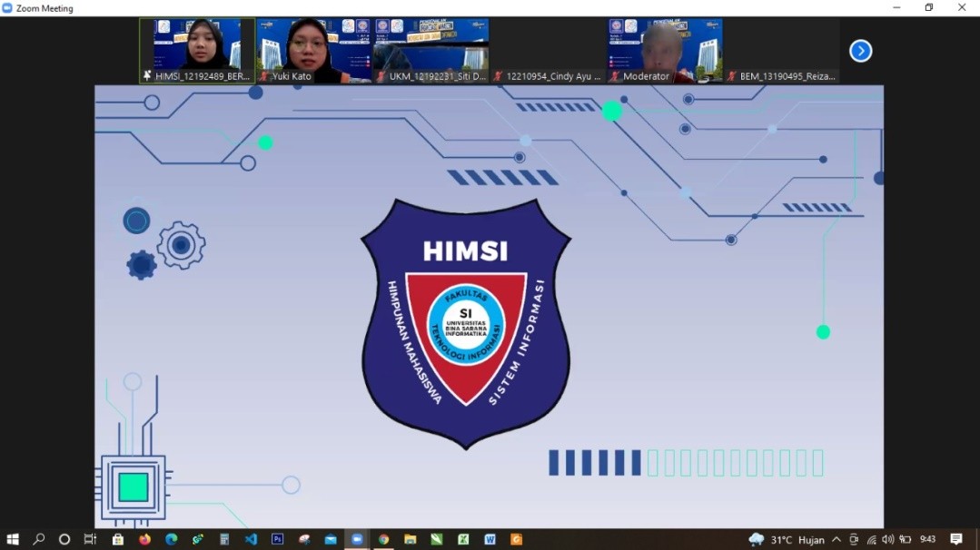980x550 pixels.
Task: Click the pin icon on HIMSI_12192489 tile
Action: point(147,75)
